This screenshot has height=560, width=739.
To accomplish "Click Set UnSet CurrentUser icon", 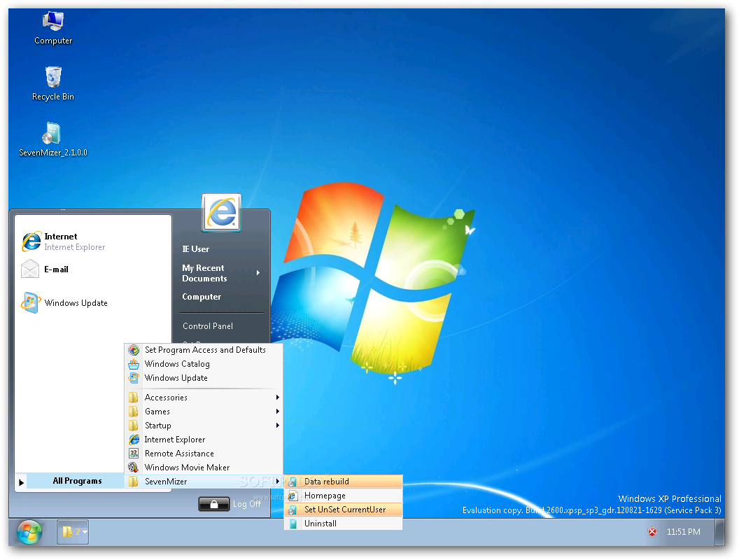I will (293, 510).
